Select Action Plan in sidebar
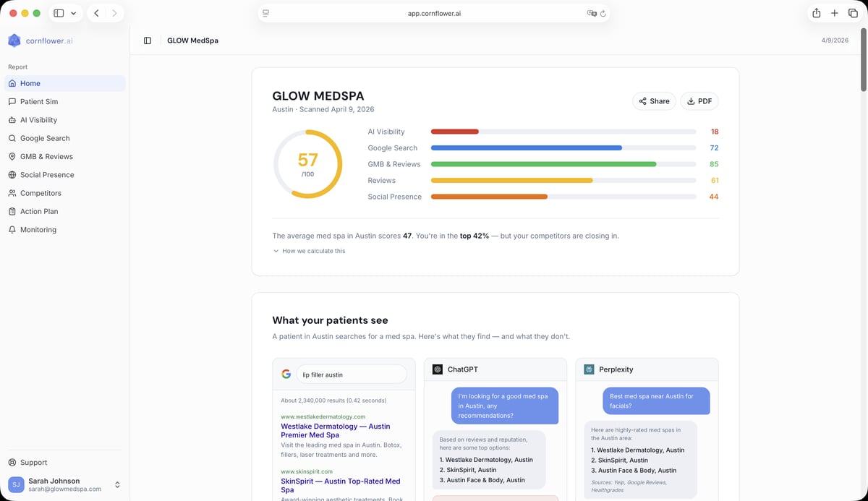The image size is (868, 501). [65, 211]
